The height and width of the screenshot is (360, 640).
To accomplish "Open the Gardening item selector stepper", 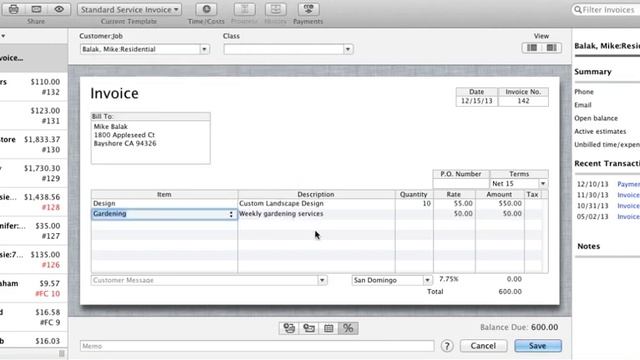I will click(x=231, y=214).
